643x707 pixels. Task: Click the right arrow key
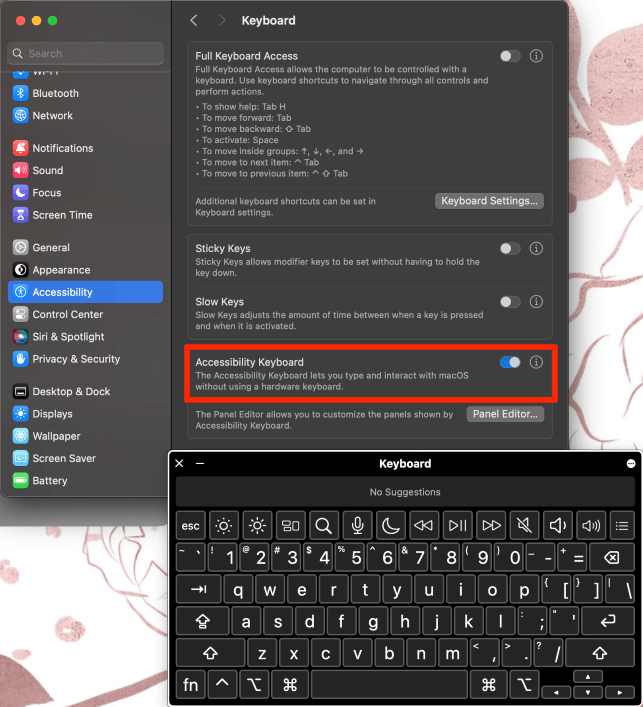coord(620,692)
